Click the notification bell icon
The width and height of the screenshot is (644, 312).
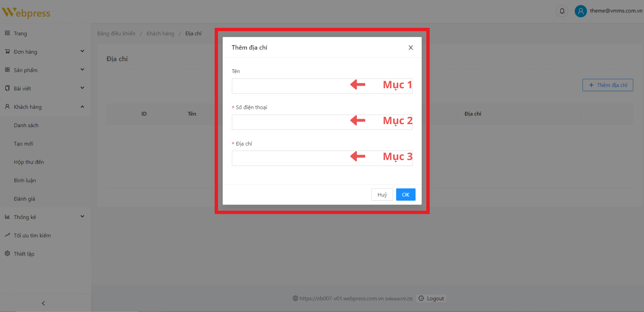point(562,11)
